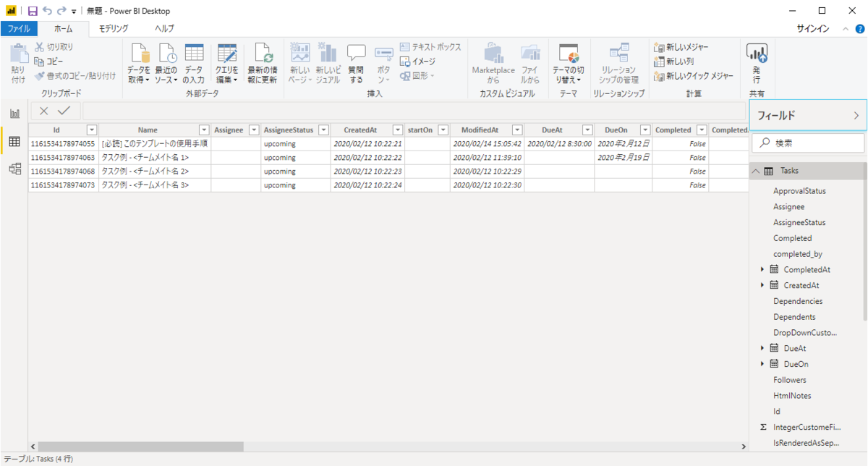The height and width of the screenshot is (466, 868).
Task: Switch to Data view in sidebar
Action: pyautogui.click(x=14, y=140)
